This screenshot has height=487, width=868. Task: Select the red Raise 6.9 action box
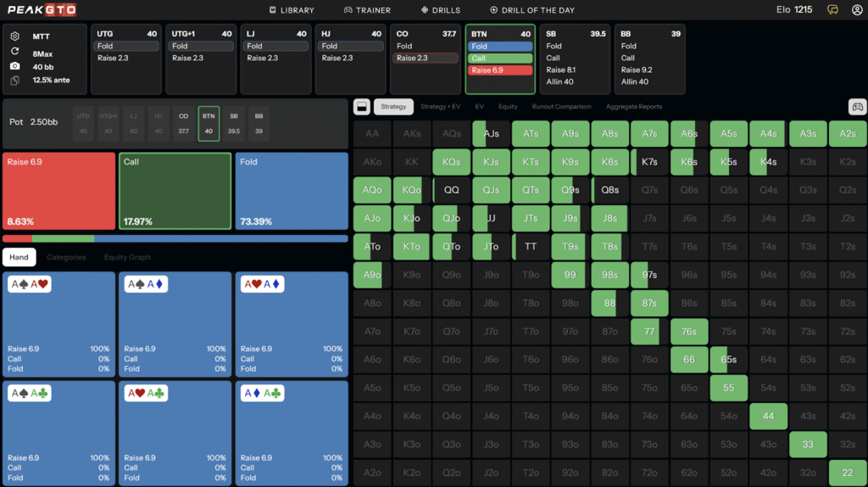pyautogui.click(x=58, y=190)
